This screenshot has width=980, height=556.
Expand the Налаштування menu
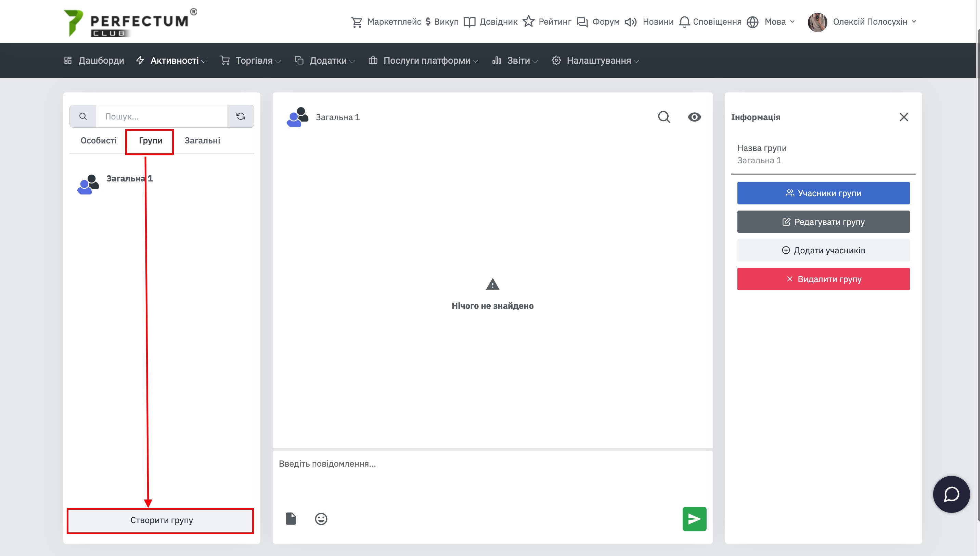(595, 60)
